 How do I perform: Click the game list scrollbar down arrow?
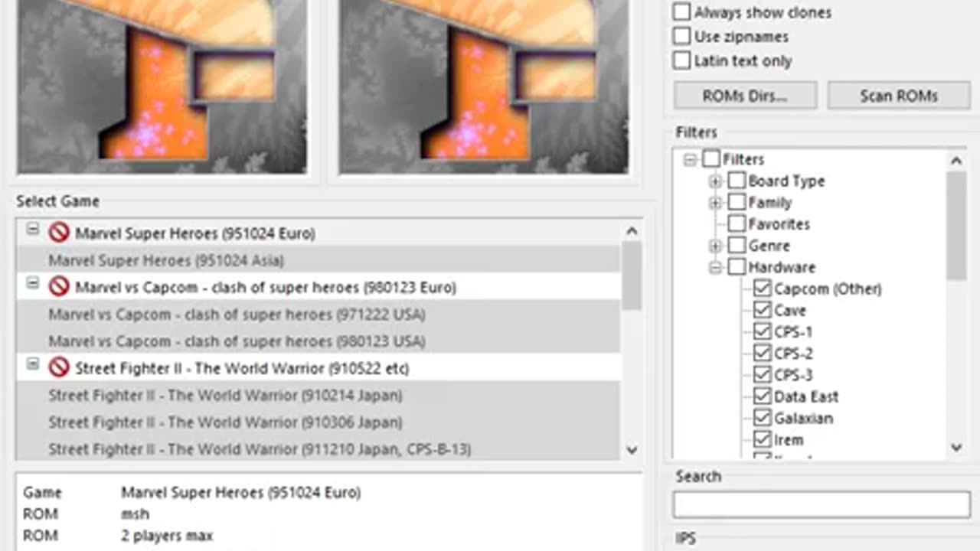632,450
